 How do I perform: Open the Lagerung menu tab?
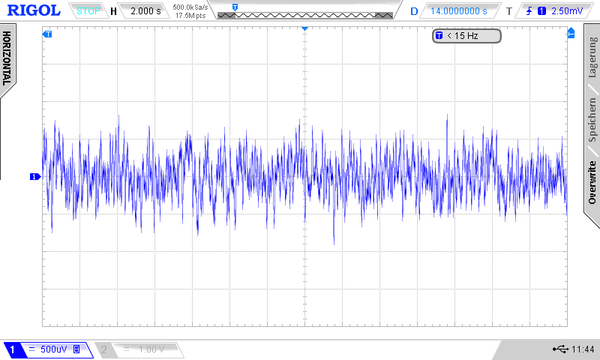coord(592,57)
